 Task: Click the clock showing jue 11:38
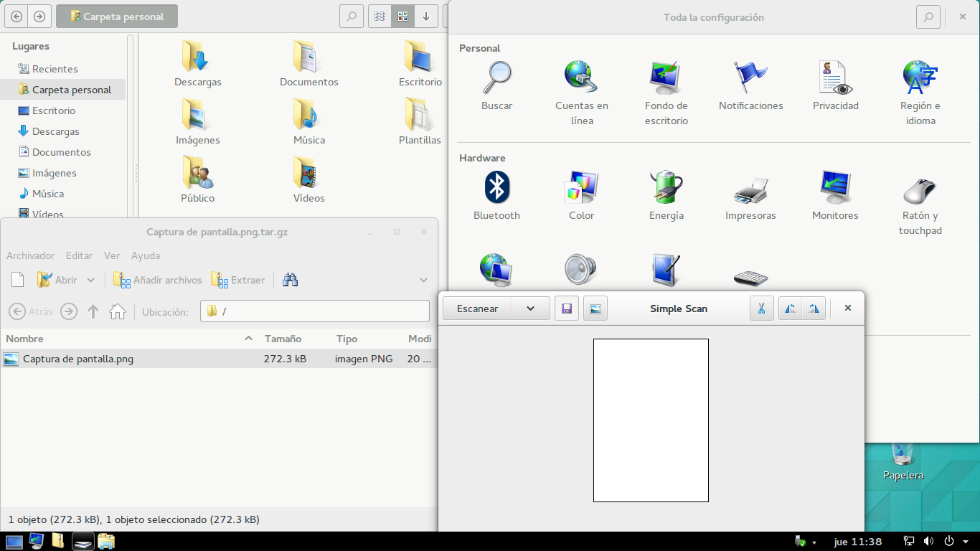(x=857, y=542)
